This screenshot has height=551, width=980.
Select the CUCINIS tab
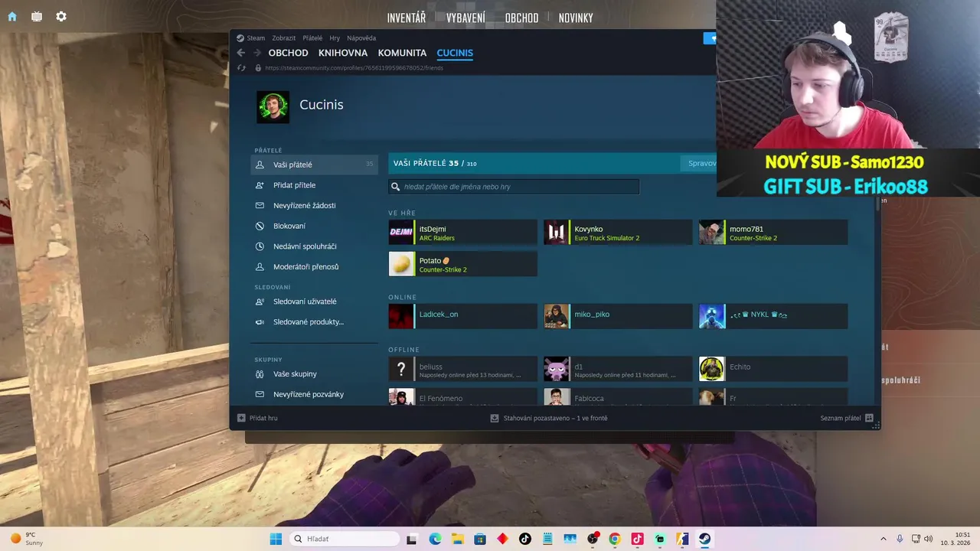pyautogui.click(x=455, y=53)
